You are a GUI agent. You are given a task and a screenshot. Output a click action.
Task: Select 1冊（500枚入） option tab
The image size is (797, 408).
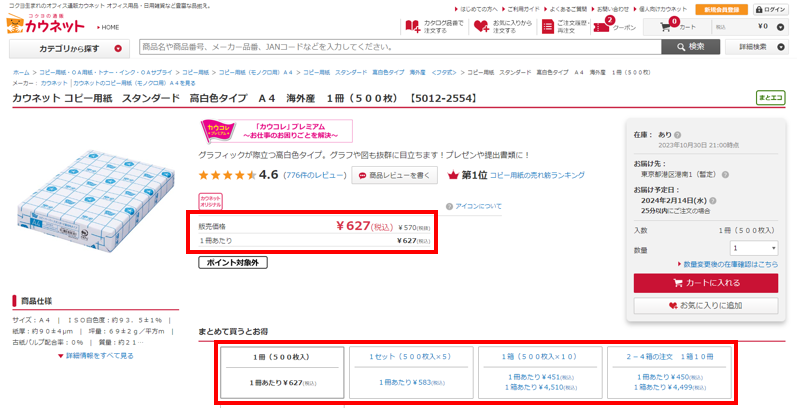(282, 373)
